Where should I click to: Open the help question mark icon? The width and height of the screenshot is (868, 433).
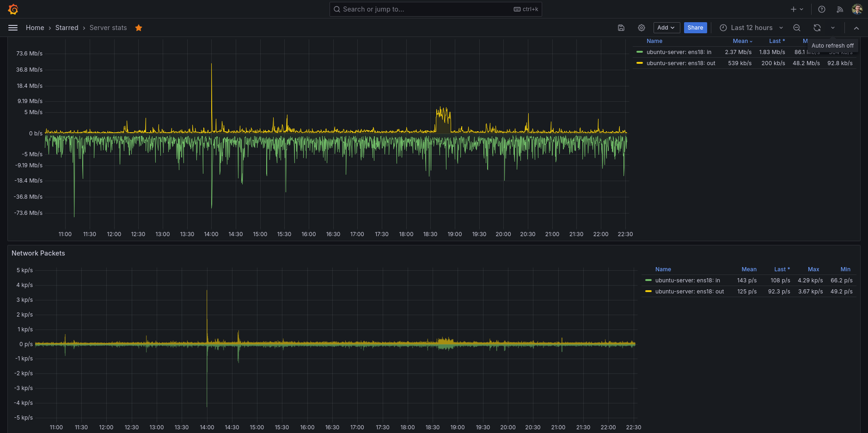tap(822, 9)
